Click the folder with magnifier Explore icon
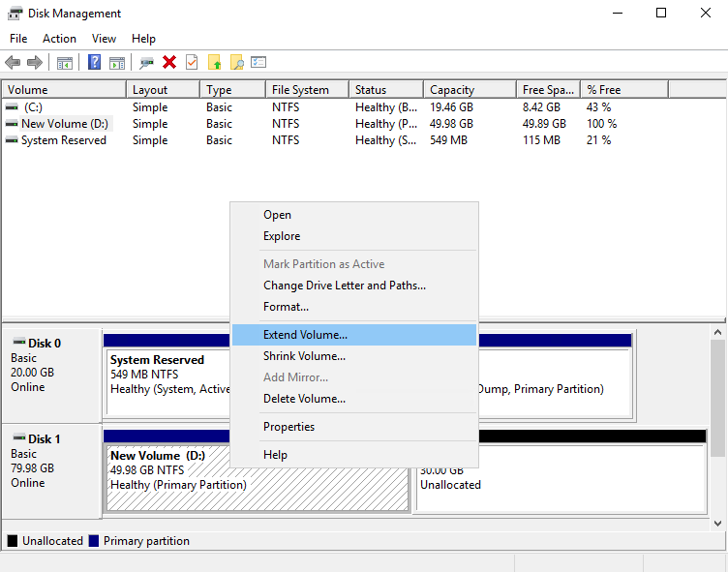The image size is (728, 572). (x=237, y=62)
